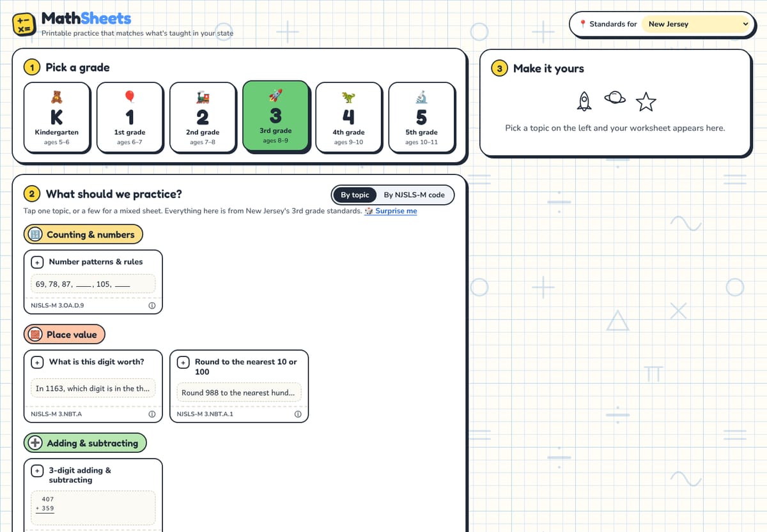Click the Adding & subtracting plus icon

pos(35,443)
